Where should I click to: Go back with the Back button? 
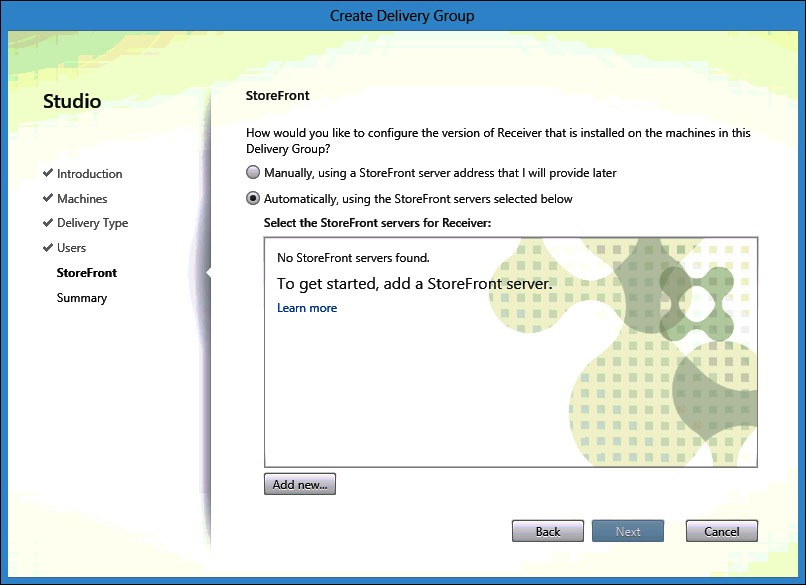(x=548, y=531)
